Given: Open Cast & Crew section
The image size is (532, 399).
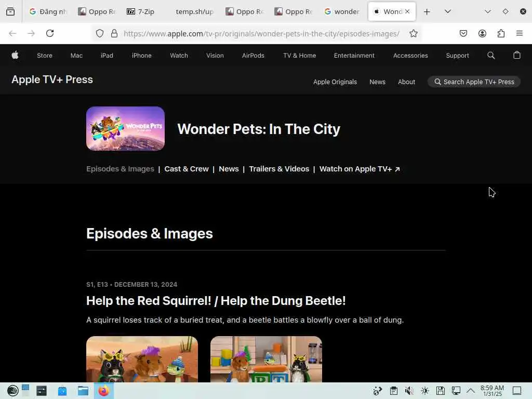Looking at the screenshot, I should [x=187, y=169].
